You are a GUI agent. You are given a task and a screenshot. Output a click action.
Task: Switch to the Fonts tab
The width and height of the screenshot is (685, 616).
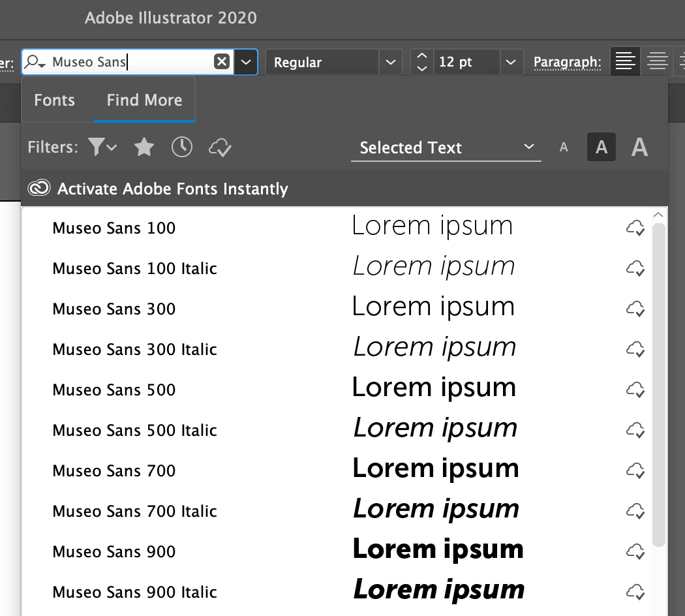(55, 100)
